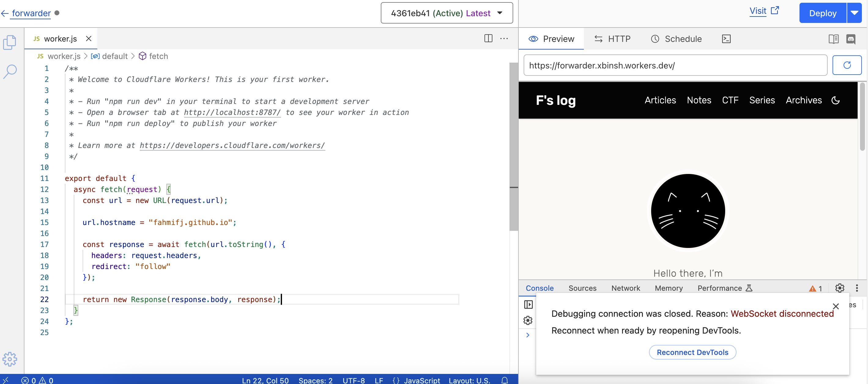Switch to the Network DevTools tab
Image resolution: width=868 pixels, height=384 pixels.
[x=625, y=288]
